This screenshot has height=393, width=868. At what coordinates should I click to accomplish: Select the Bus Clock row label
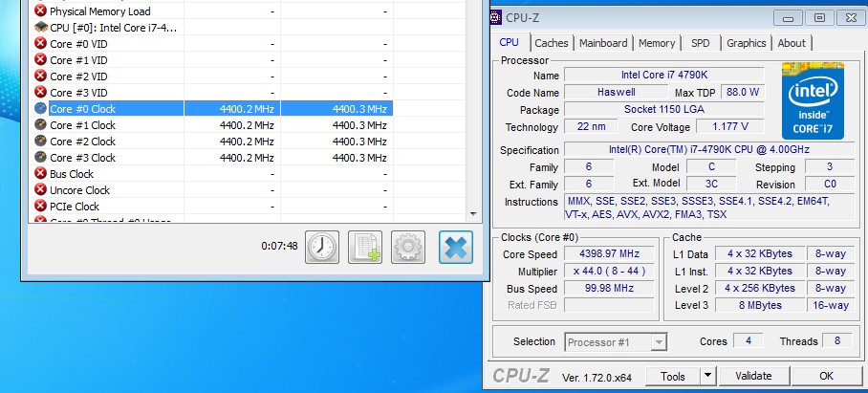click(72, 174)
